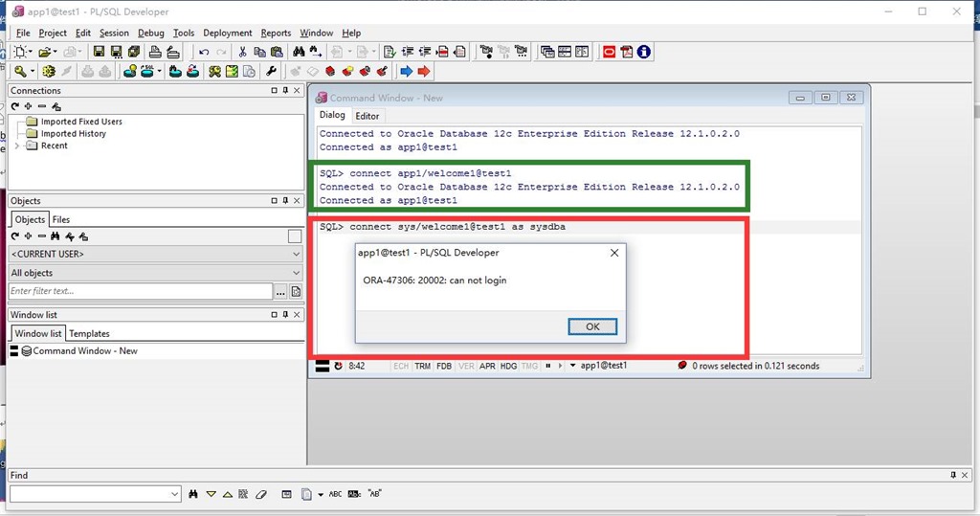
Task: Click the camera record macro icon
Action: pos(486,52)
